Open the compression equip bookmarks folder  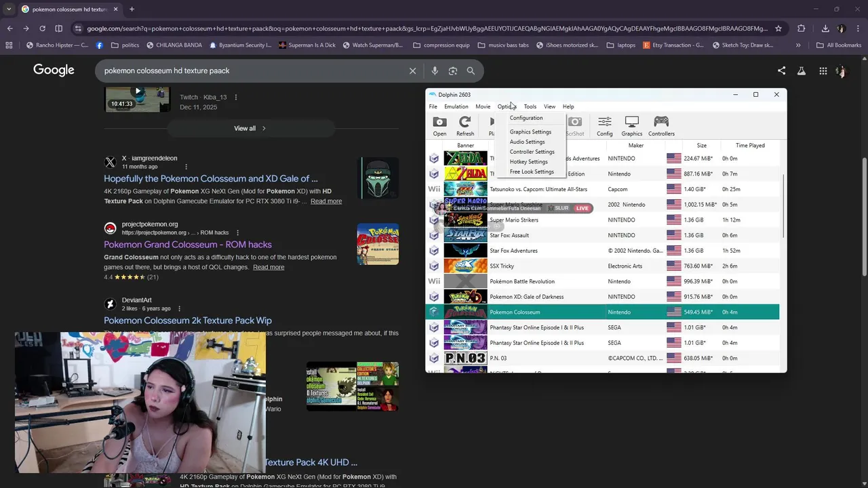click(x=441, y=45)
